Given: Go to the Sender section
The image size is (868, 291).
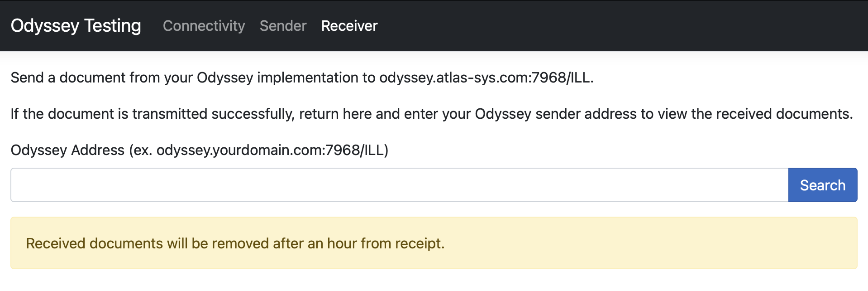Looking at the screenshot, I should [283, 26].
